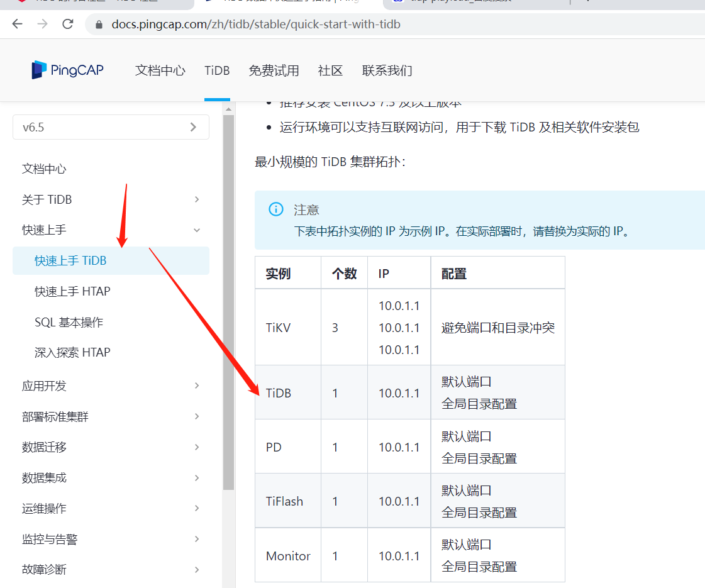This screenshot has height=588, width=705.
Task: Click the 实例 table column header
Action: pyautogui.click(x=288, y=273)
